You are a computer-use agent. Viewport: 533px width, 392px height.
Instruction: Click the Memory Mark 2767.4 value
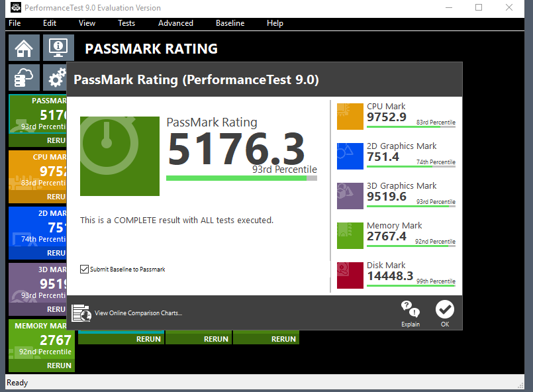tap(387, 236)
